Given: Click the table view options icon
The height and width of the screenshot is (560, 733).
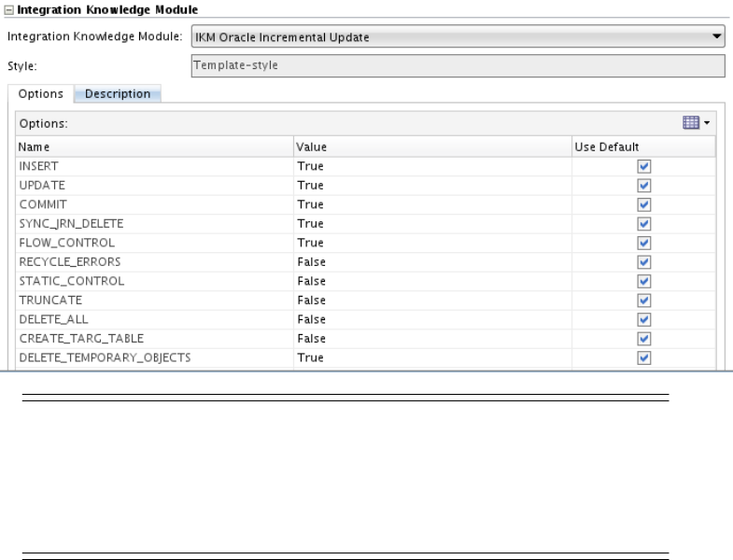Looking at the screenshot, I should [691, 122].
